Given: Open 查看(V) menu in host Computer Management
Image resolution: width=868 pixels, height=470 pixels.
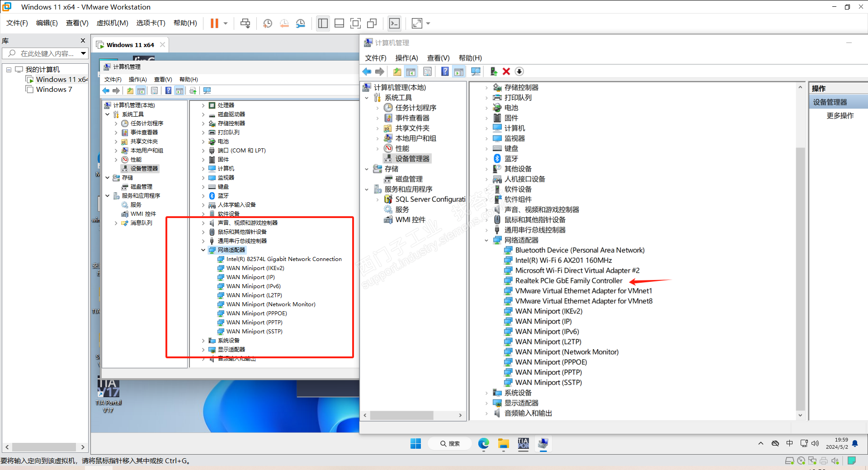Looking at the screenshot, I should [x=438, y=58].
